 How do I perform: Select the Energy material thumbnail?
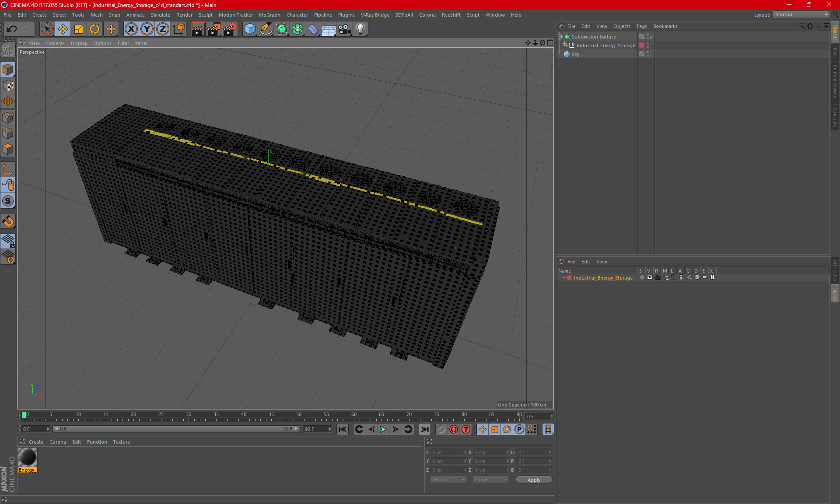coord(28,458)
